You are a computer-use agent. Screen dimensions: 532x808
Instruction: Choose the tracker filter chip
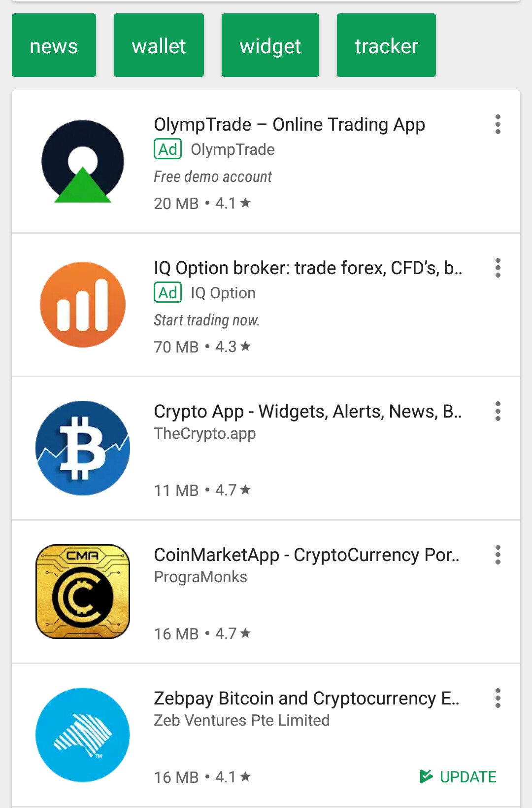(386, 45)
